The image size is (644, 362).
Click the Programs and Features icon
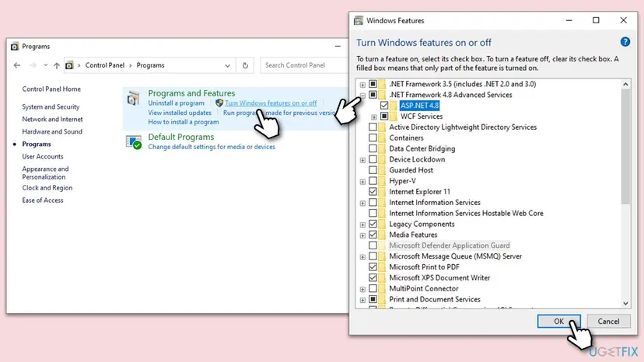pos(133,99)
